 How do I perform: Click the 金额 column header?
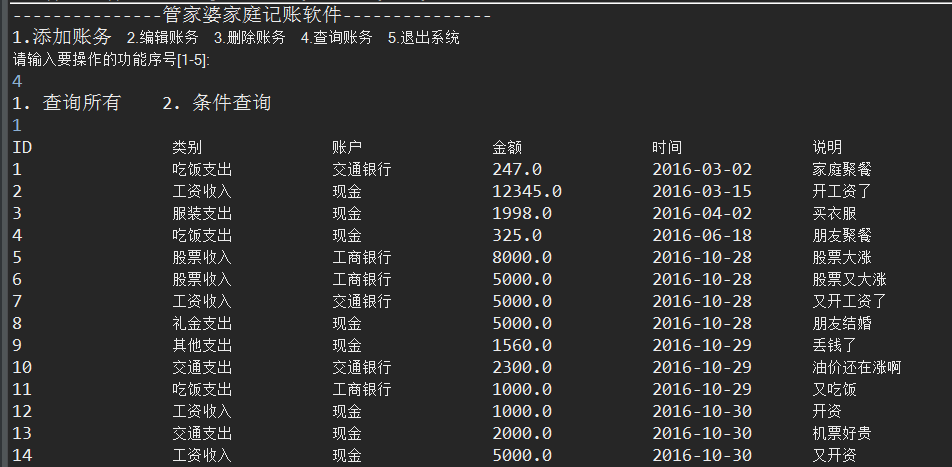[508, 147]
